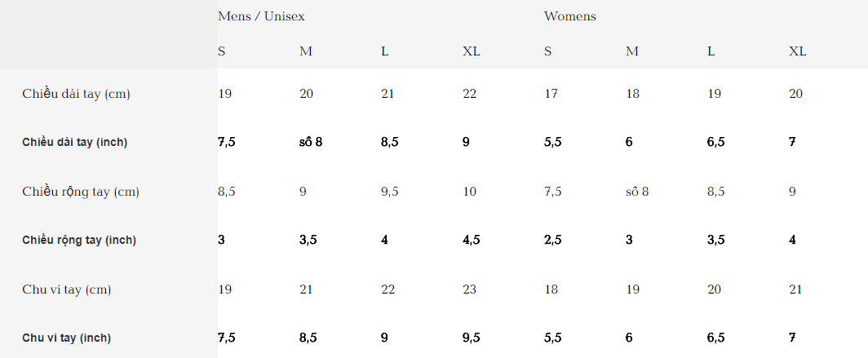Click Womens S hand length value 17 cm

pos(551,94)
